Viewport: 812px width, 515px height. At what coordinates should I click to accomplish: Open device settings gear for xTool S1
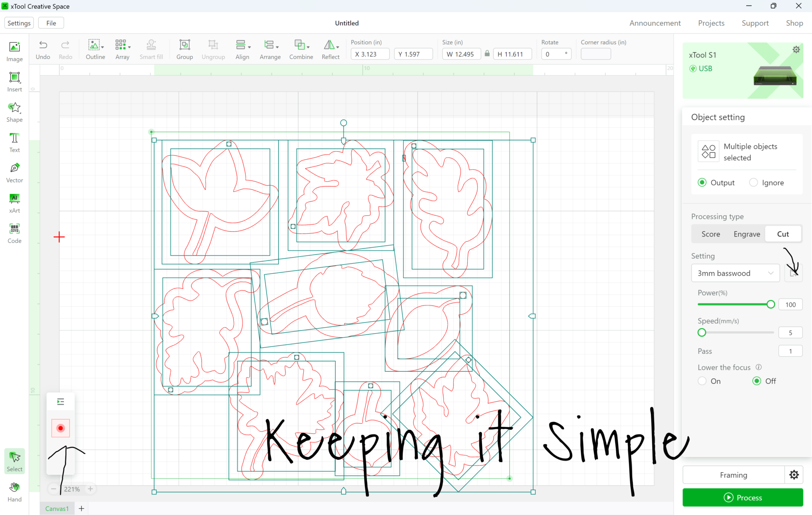pyautogui.click(x=796, y=50)
